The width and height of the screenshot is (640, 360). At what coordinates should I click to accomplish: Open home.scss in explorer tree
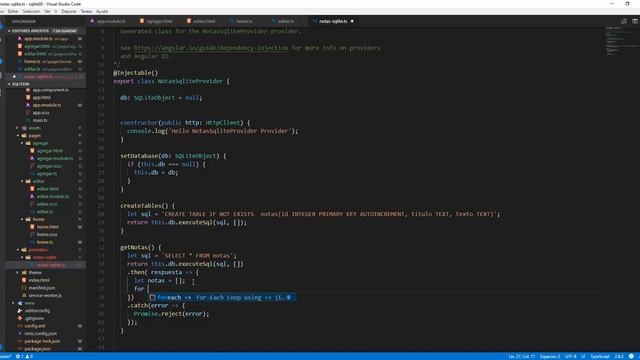point(47,235)
